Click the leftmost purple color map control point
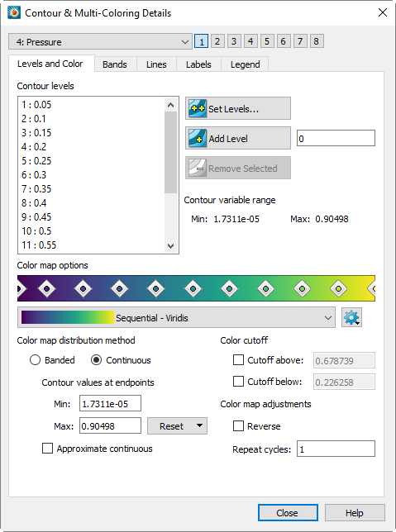Image resolution: width=396 pixels, height=532 pixels. (21, 289)
